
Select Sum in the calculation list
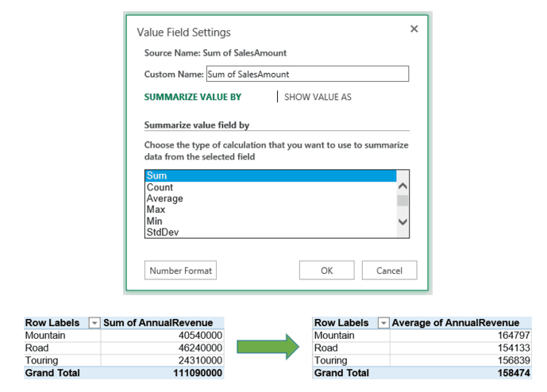(x=271, y=176)
